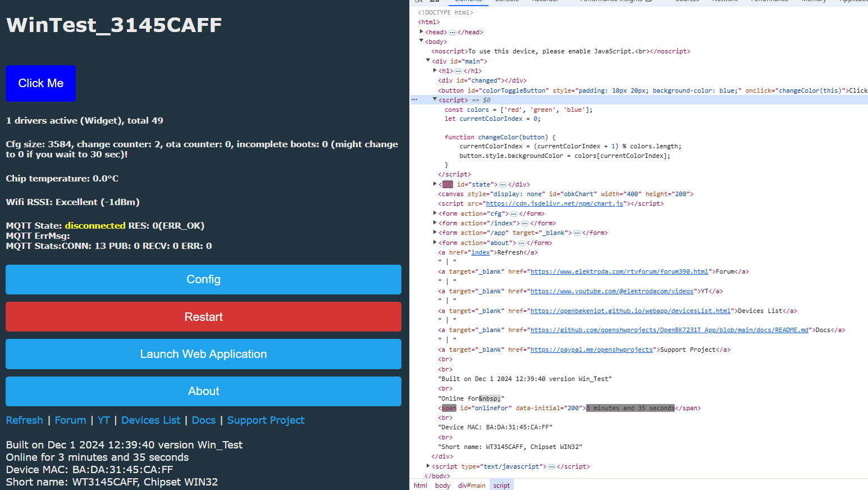Switch to the Console tab

(x=507, y=2)
